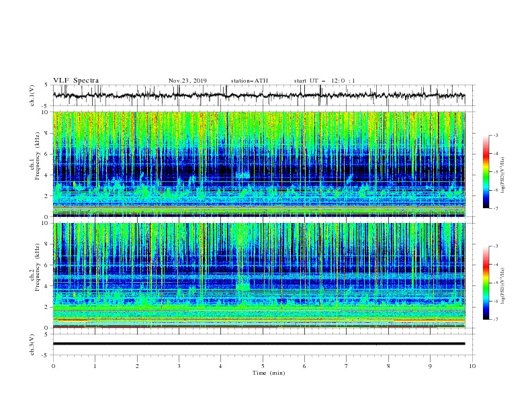Click the "-3" label on the ch.1 color bar

pyautogui.click(x=495, y=135)
